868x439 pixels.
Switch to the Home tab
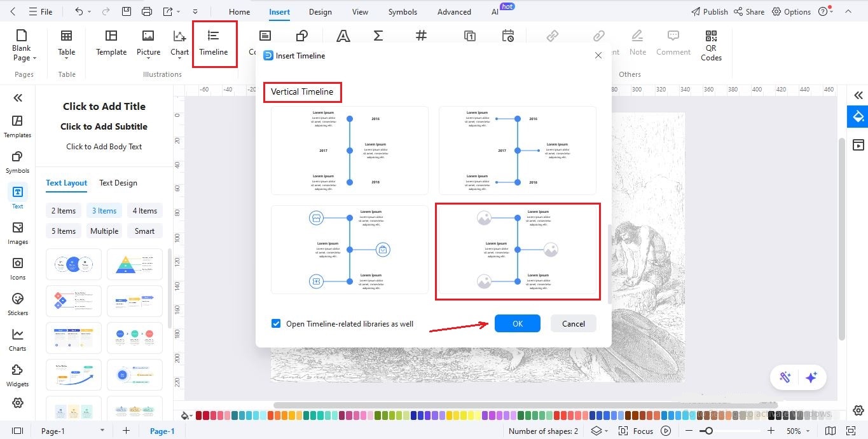pos(239,11)
